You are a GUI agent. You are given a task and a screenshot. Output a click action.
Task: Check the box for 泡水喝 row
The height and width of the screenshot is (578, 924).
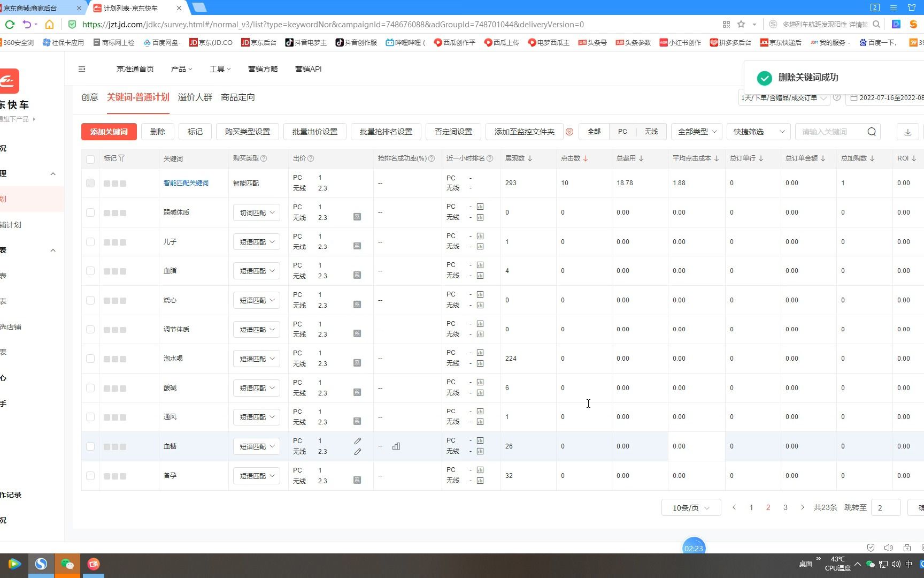[x=90, y=359]
